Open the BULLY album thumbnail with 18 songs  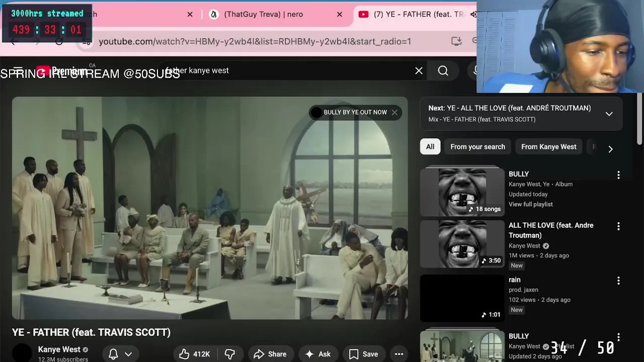[462, 191]
